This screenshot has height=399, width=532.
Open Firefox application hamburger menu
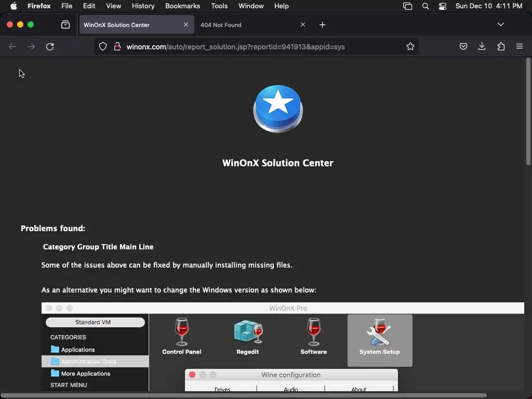[x=520, y=46]
